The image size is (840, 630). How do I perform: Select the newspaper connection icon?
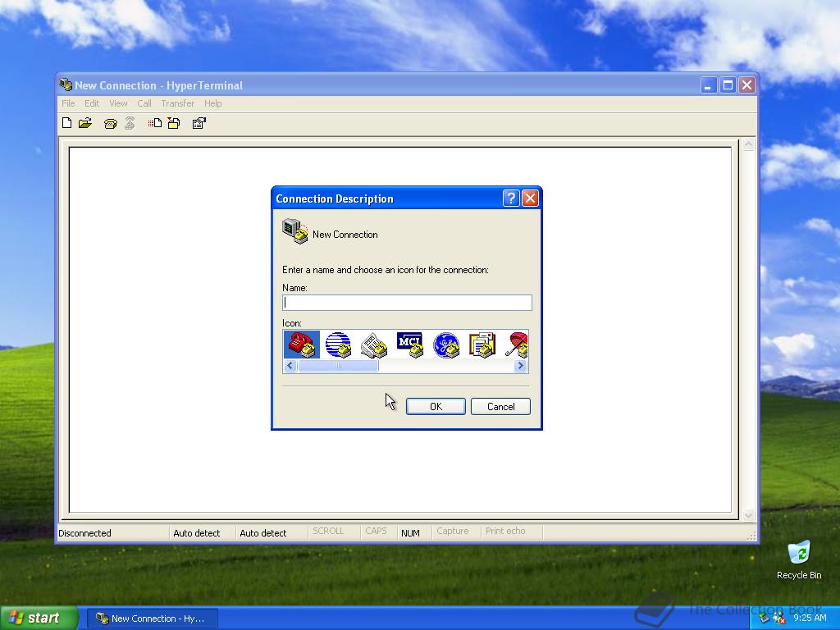(x=374, y=345)
